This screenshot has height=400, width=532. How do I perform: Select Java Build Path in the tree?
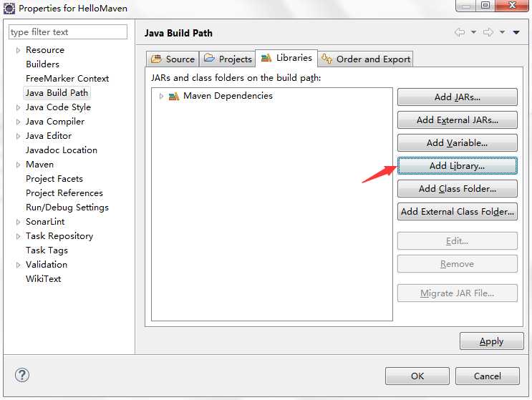pyautogui.click(x=57, y=93)
